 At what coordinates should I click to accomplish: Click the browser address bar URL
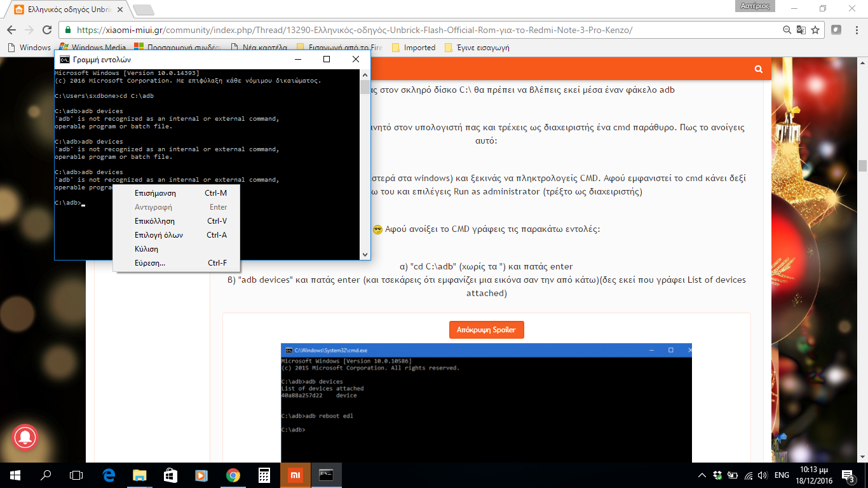355,30
